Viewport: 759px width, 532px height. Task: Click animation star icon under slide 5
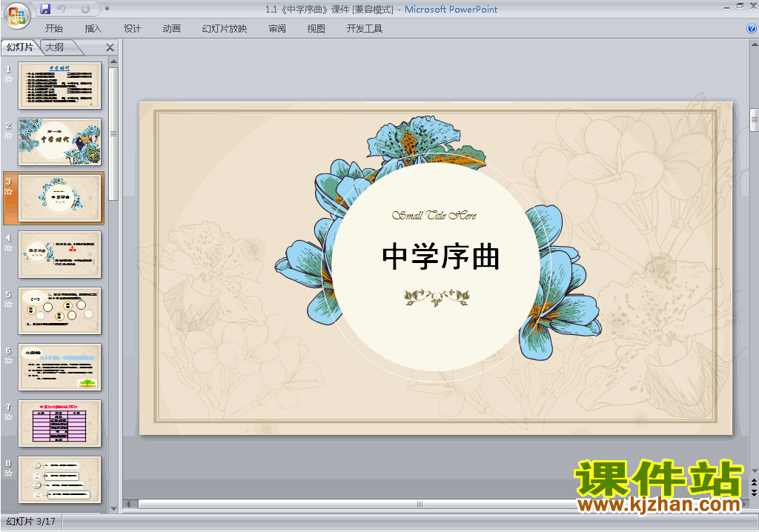tap(8, 304)
